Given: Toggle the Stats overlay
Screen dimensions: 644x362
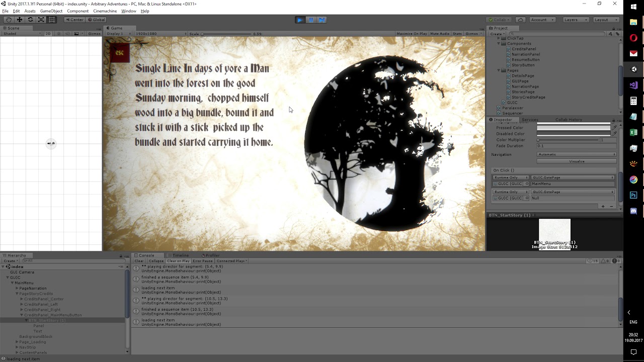Looking at the screenshot, I should point(457,34).
